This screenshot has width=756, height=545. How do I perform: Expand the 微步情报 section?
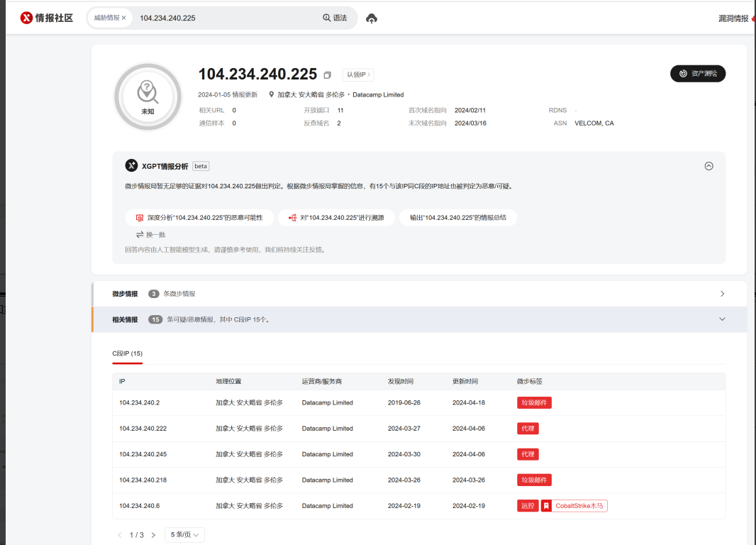click(x=722, y=294)
